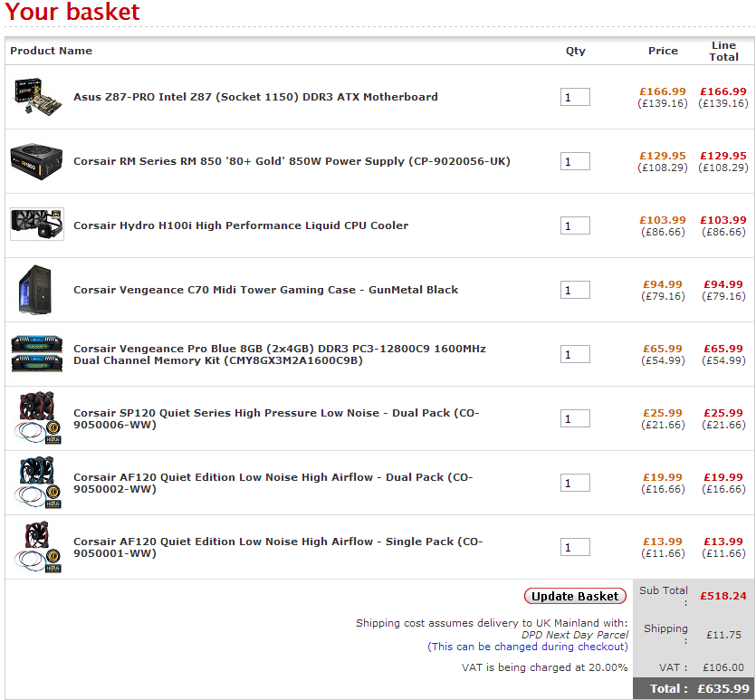Open Corsair Vengeance Pro Blue 8GB memory link

tap(280, 354)
